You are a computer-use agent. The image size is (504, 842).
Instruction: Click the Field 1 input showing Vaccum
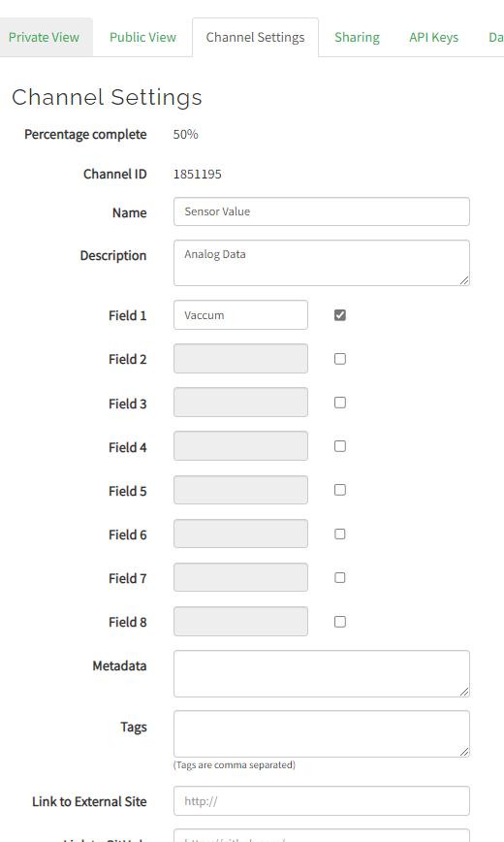coord(240,314)
